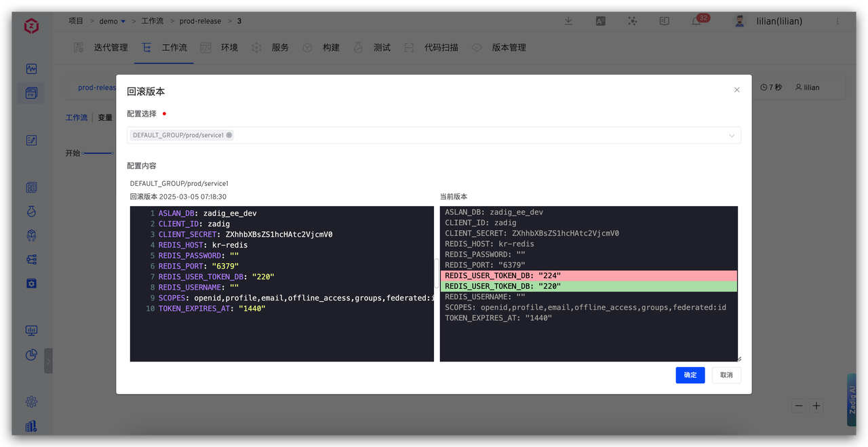Open the language translation icon
Viewport: 868px width, 447px height.
point(600,21)
